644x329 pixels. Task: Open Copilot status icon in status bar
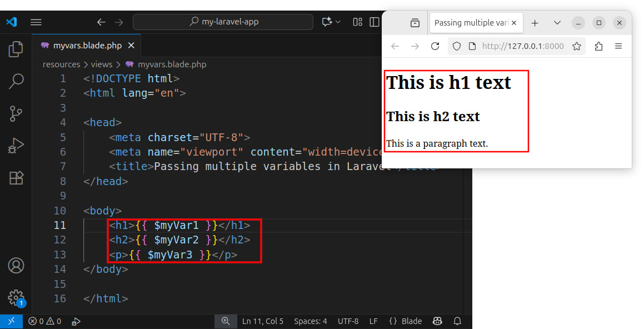coord(437,321)
